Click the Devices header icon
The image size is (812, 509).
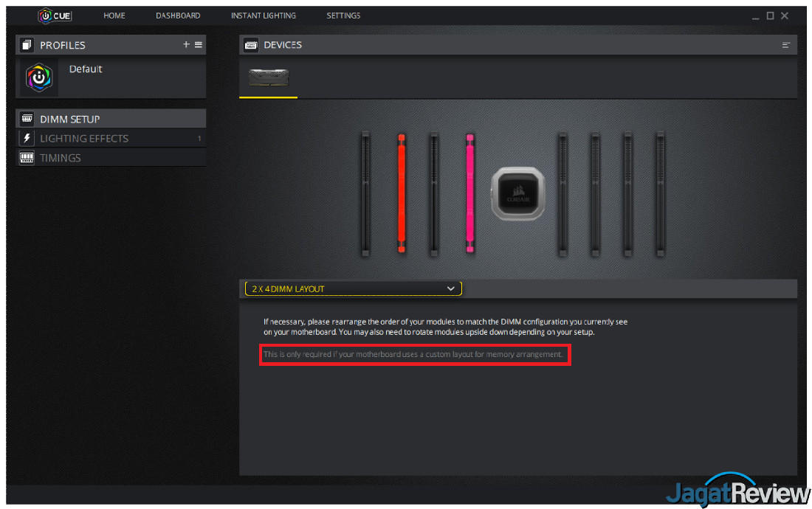coord(251,45)
